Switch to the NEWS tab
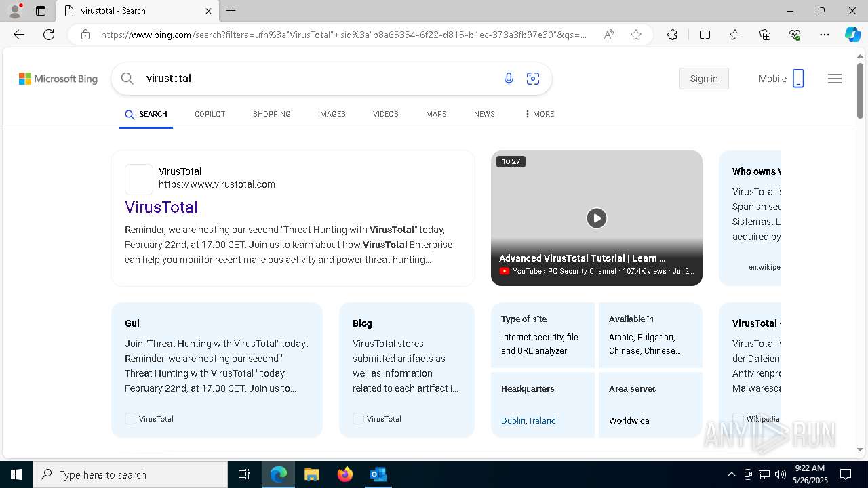 tap(484, 114)
